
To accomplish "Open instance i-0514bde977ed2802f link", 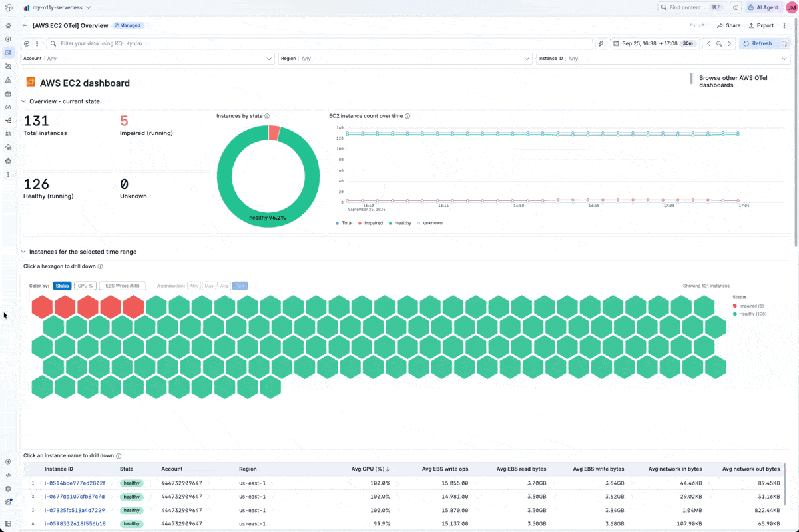I will [x=75, y=483].
